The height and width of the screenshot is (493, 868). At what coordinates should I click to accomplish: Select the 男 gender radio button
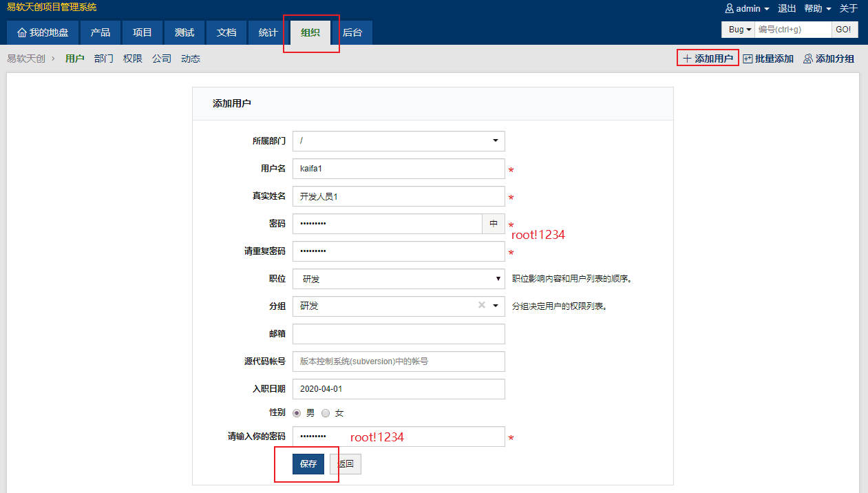[x=297, y=413]
